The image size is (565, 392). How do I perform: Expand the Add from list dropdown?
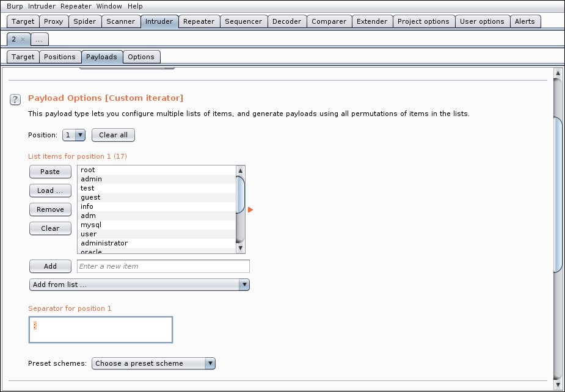click(x=139, y=285)
